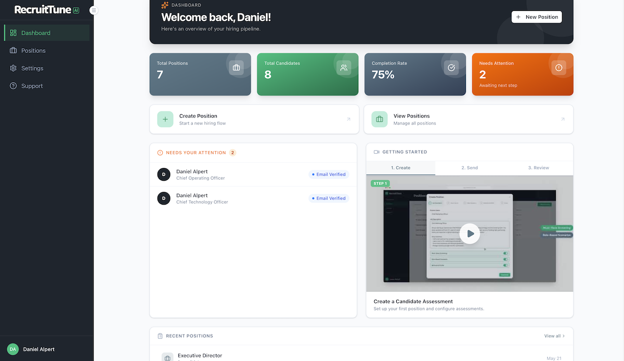Screen dimensions: 624x361
Task: Click alert icon on Needs Attention card
Action: click(x=559, y=68)
